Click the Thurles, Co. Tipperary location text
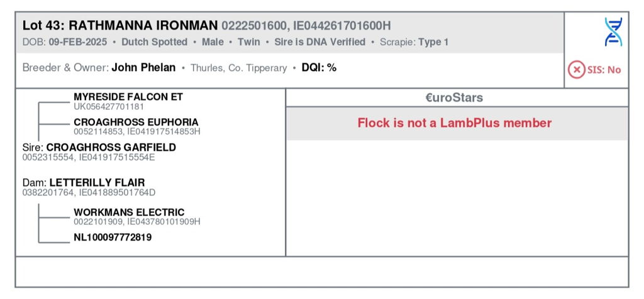644x299 pixels. pos(238,68)
